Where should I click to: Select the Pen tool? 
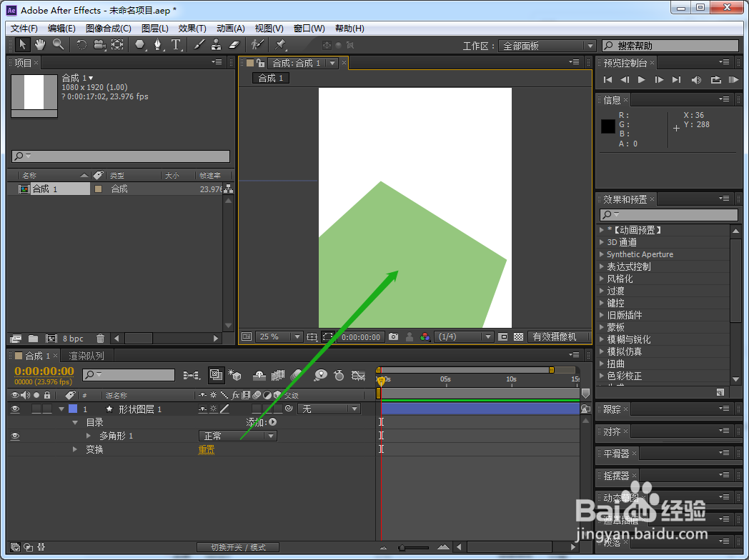(158, 45)
